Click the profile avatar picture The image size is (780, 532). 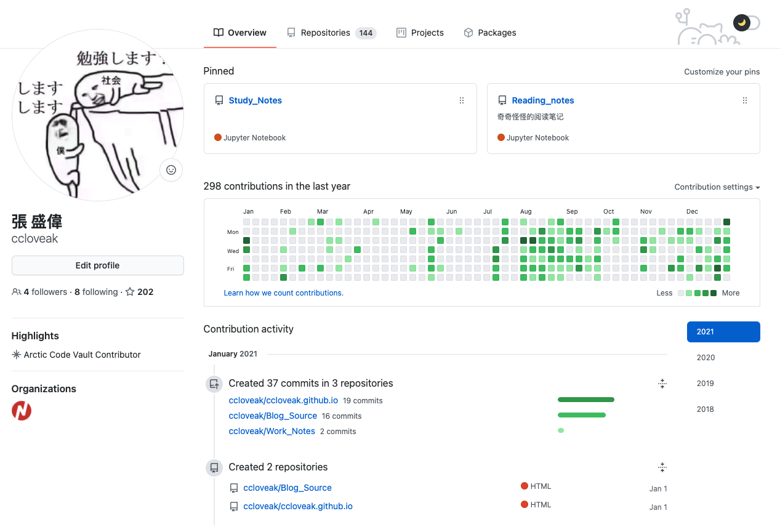(x=97, y=115)
